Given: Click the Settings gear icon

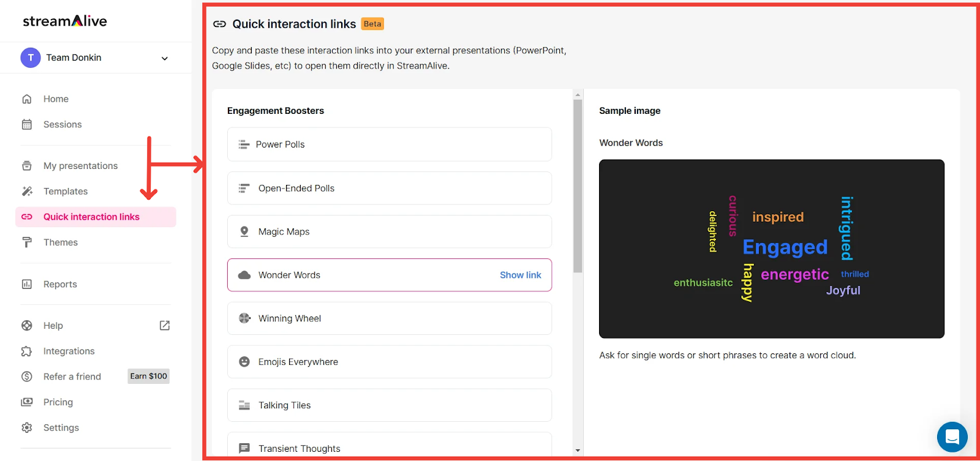Looking at the screenshot, I should [x=27, y=428].
